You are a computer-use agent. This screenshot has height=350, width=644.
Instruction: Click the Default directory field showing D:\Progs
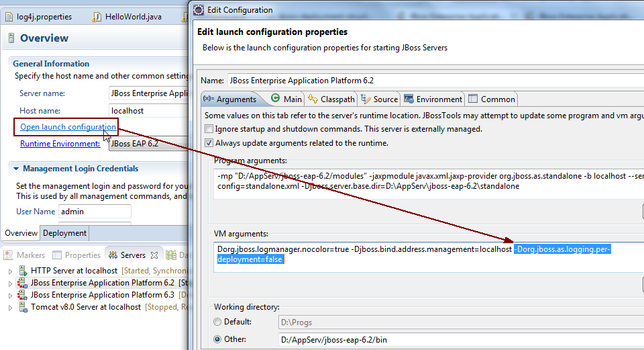click(461, 322)
